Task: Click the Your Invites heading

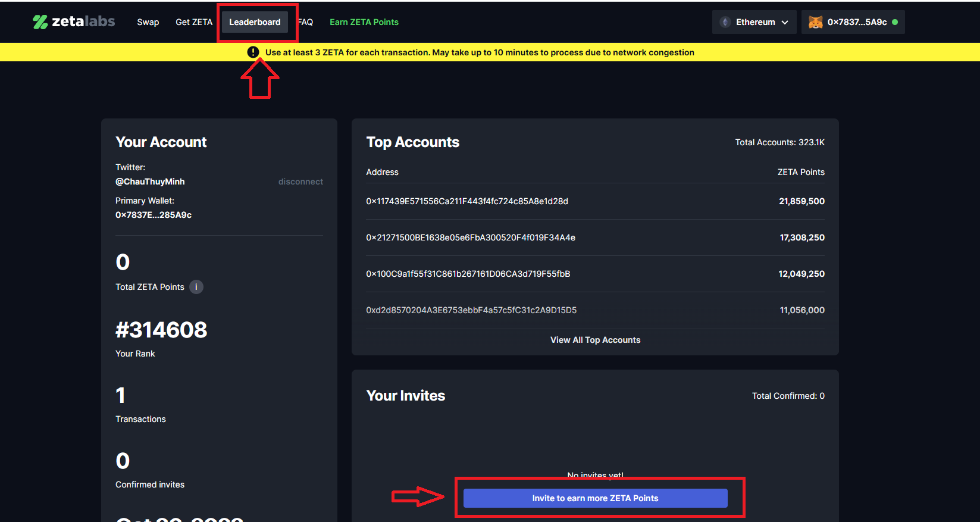Action: pos(406,396)
